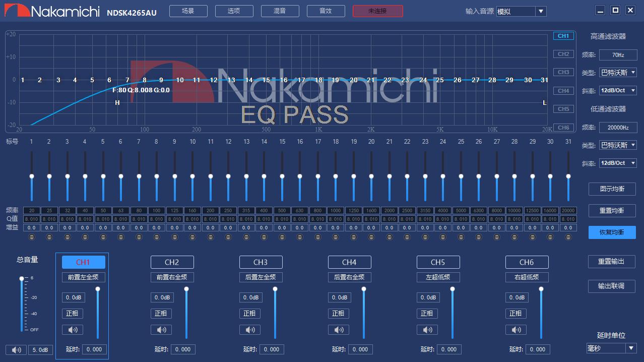The image size is (644, 362).
Task: Open the 混音 mixing menu
Action: (280, 11)
